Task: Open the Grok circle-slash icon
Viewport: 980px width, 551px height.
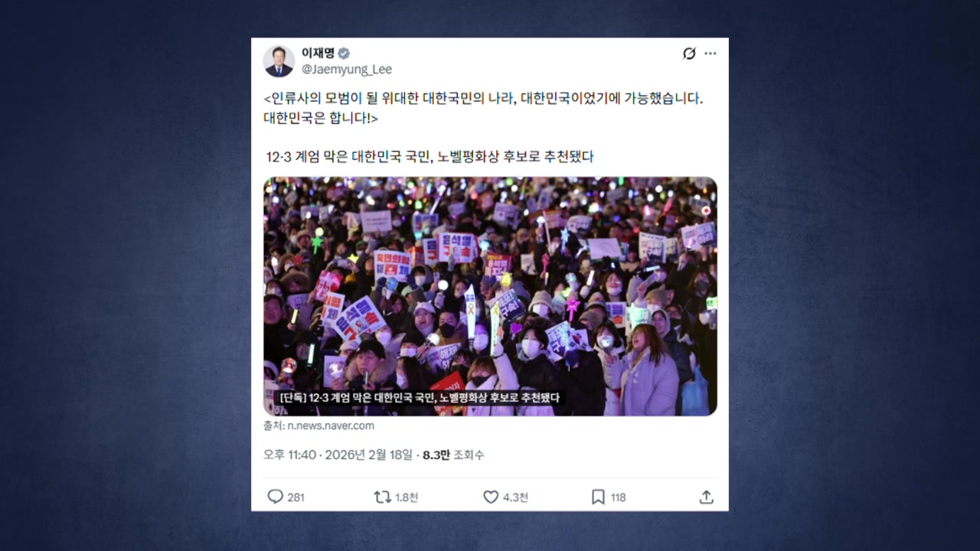Action: (689, 53)
